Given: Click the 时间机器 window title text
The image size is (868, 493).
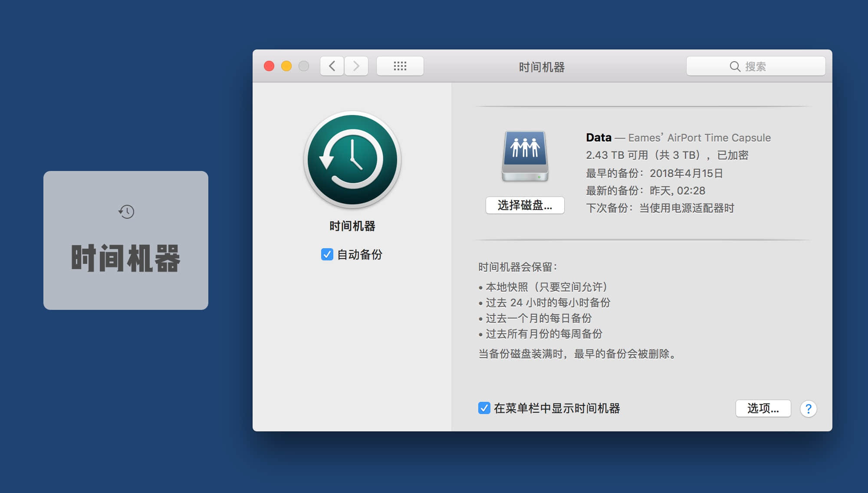Looking at the screenshot, I should [542, 67].
